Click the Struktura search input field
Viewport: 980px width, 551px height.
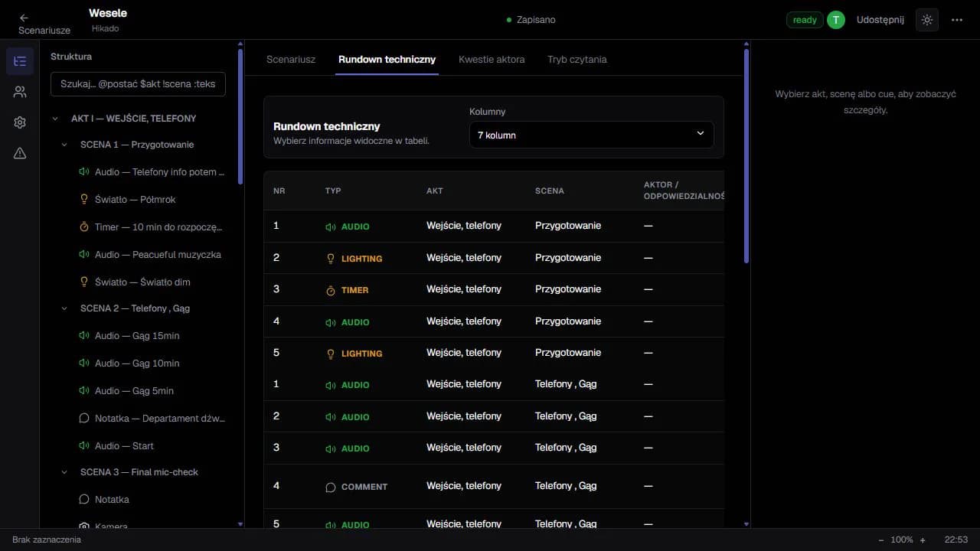138,84
